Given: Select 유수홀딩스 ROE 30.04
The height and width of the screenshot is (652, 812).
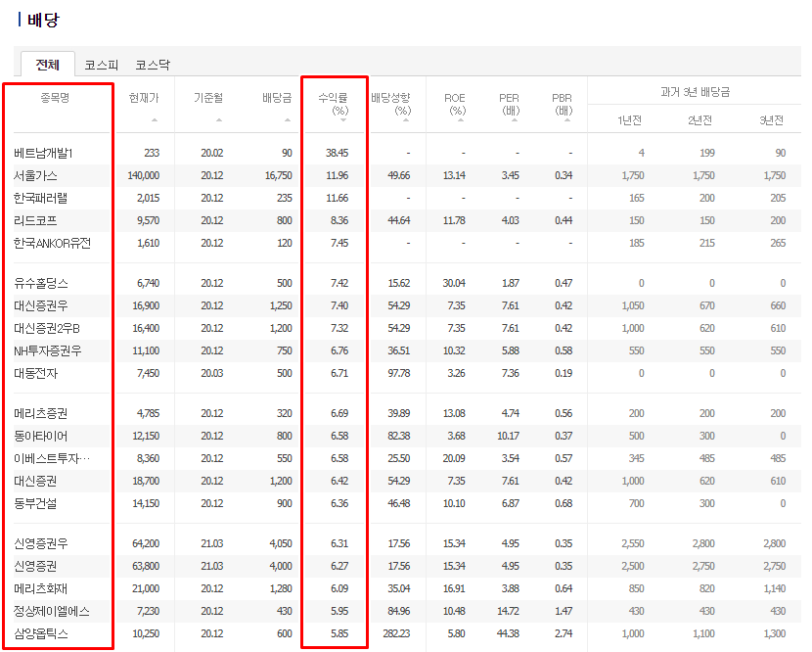Looking at the screenshot, I should (x=454, y=284).
